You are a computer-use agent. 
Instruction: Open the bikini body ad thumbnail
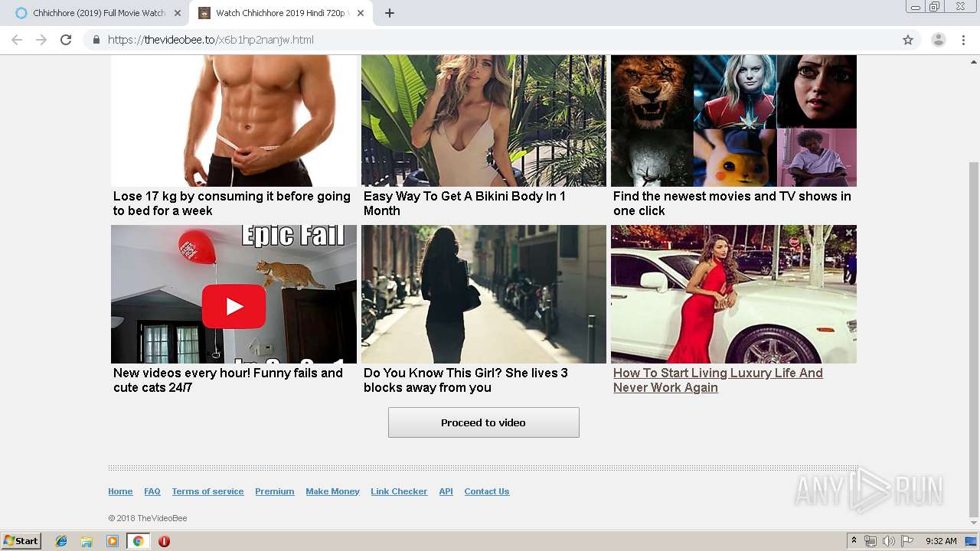484,120
